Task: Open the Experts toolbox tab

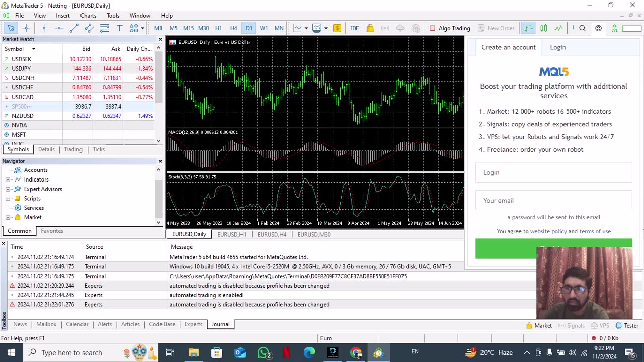Action: coord(193,324)
